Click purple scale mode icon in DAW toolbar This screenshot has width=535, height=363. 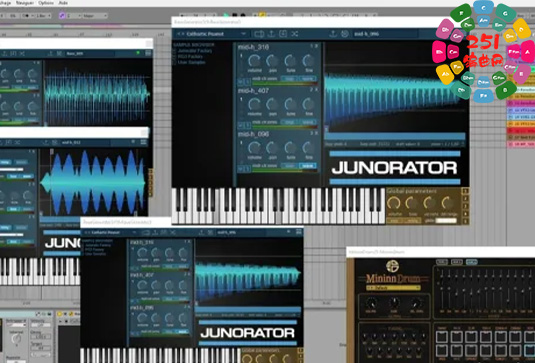pyautogui.click(x=62, y=16)
